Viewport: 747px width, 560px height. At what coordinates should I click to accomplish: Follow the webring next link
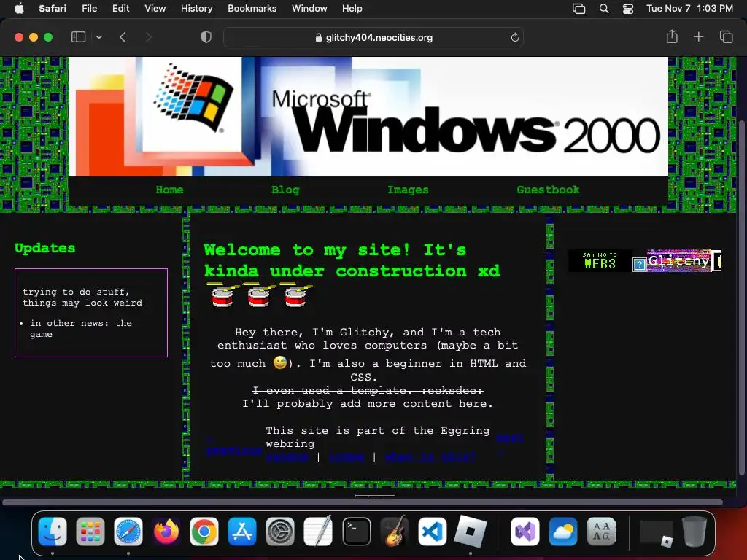509,437
